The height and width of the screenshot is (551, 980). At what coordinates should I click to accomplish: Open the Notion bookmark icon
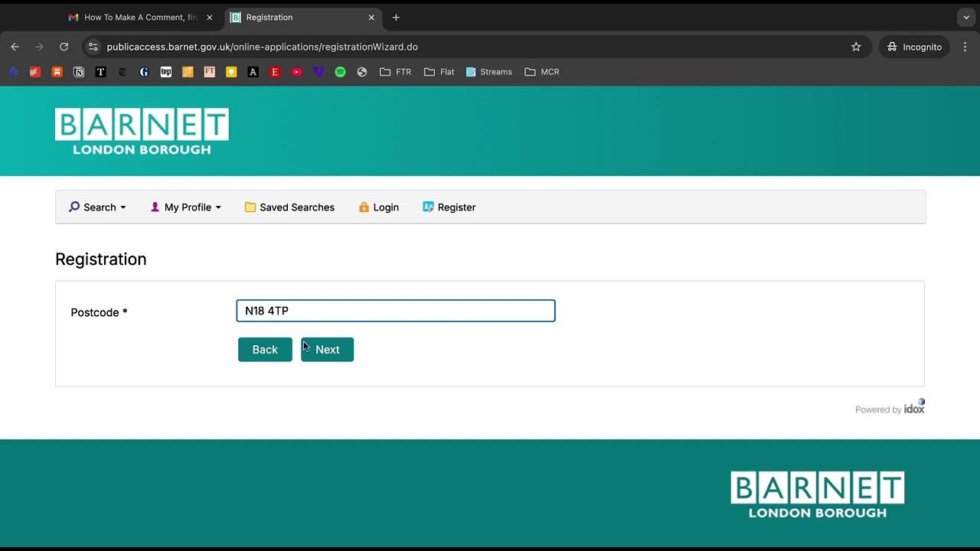click(x=79, y=72)
